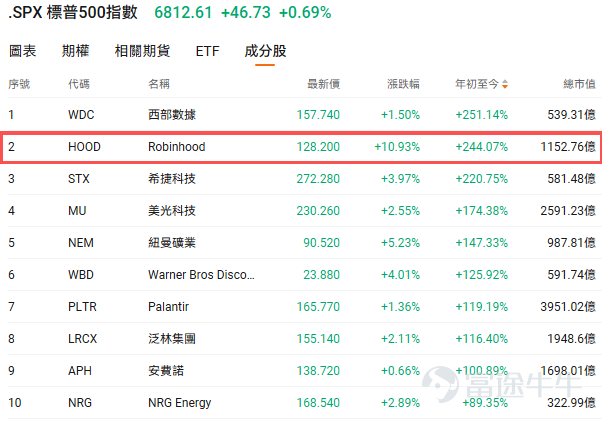Click APH price 138.720

coord(318,371)
